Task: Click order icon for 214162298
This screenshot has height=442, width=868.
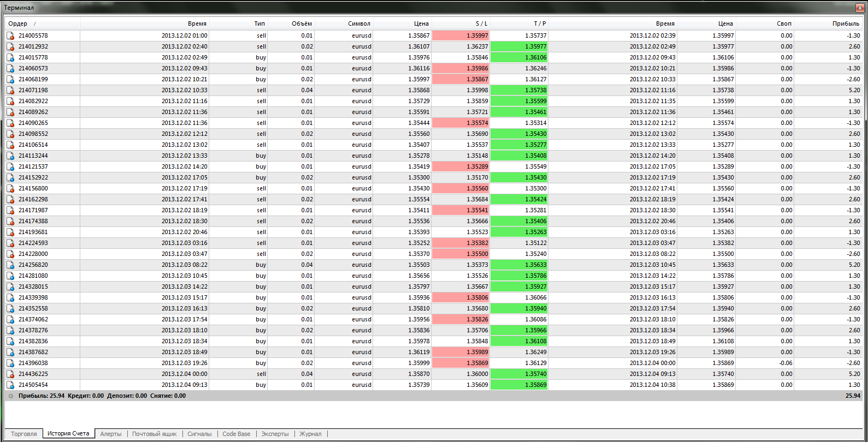Action: (10, 199)
